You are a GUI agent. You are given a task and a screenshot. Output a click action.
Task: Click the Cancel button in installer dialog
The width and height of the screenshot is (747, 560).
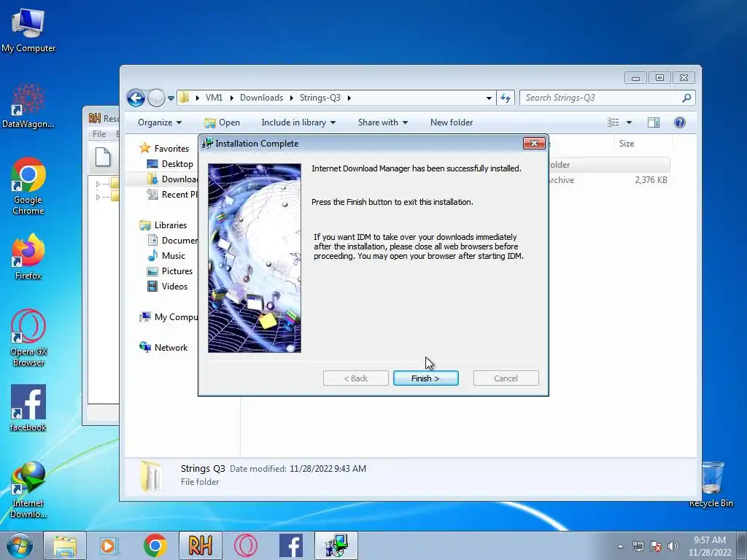click(506, 378)
